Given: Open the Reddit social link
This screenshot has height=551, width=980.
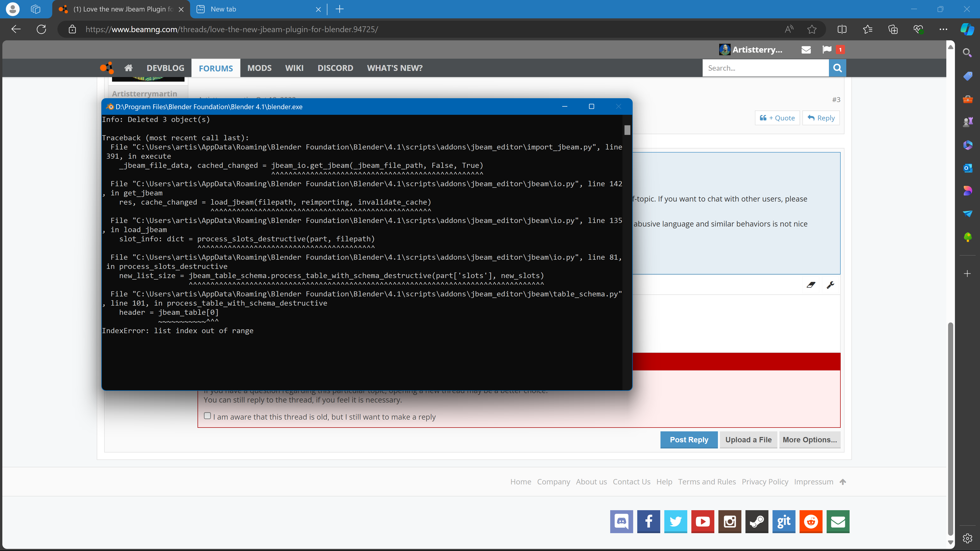Looking at the screenshot, I should click(811, 521).
